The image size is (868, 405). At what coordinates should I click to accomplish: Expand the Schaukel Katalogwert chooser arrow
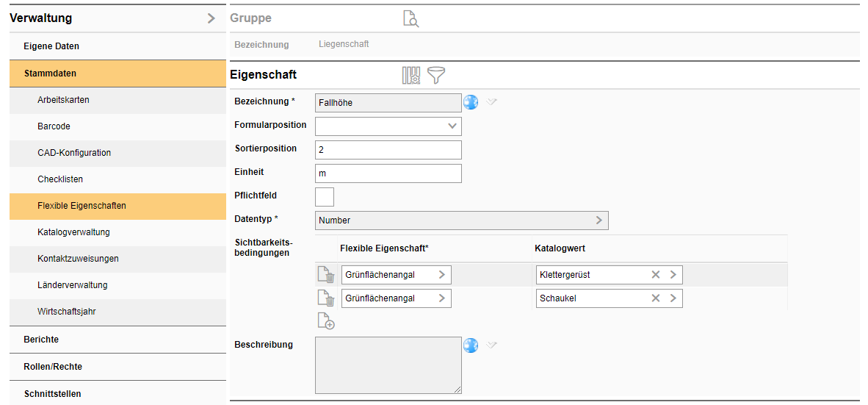(x=673, y=298)
